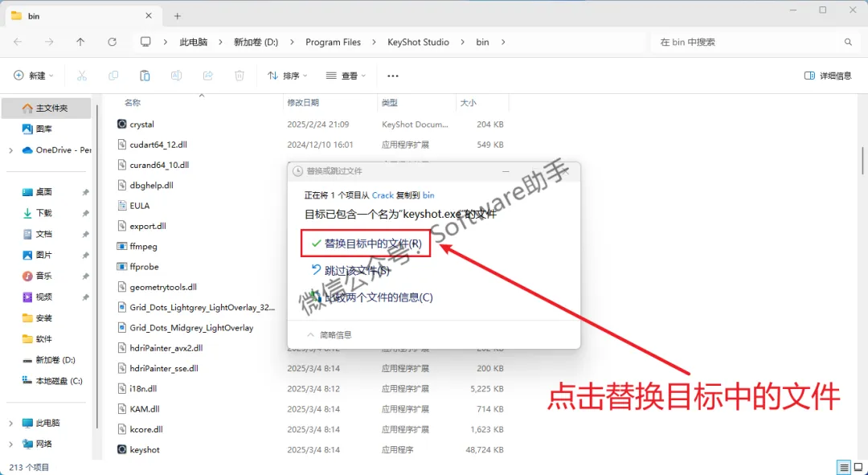The image size is (868, 475).
Task: Expand the OneDrive sidebar node
Action: (x=10, y=150)
